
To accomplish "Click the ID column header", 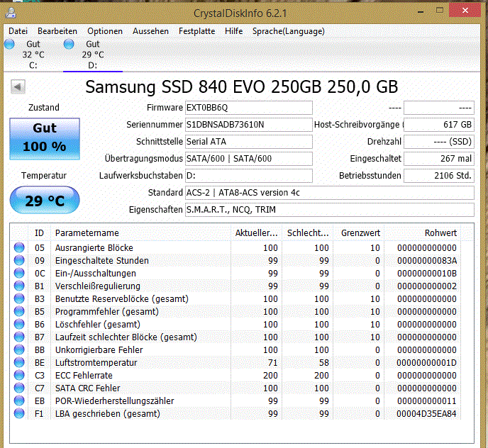I will click(x=39, y=233).
